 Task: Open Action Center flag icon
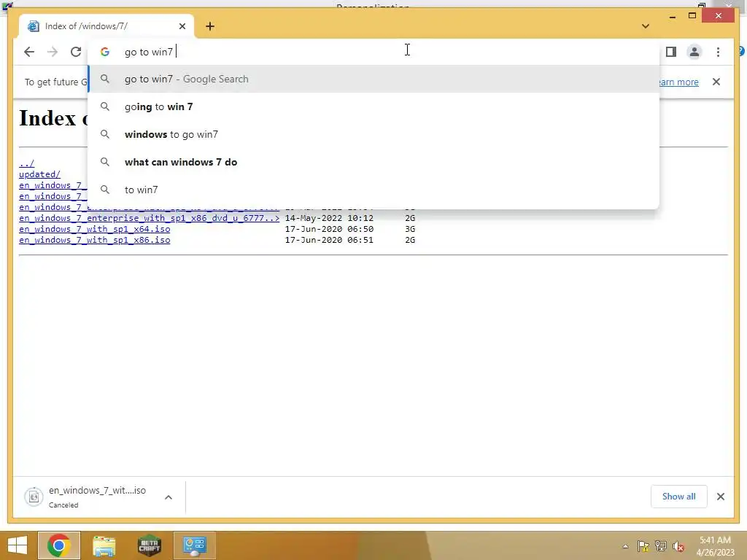643,546
